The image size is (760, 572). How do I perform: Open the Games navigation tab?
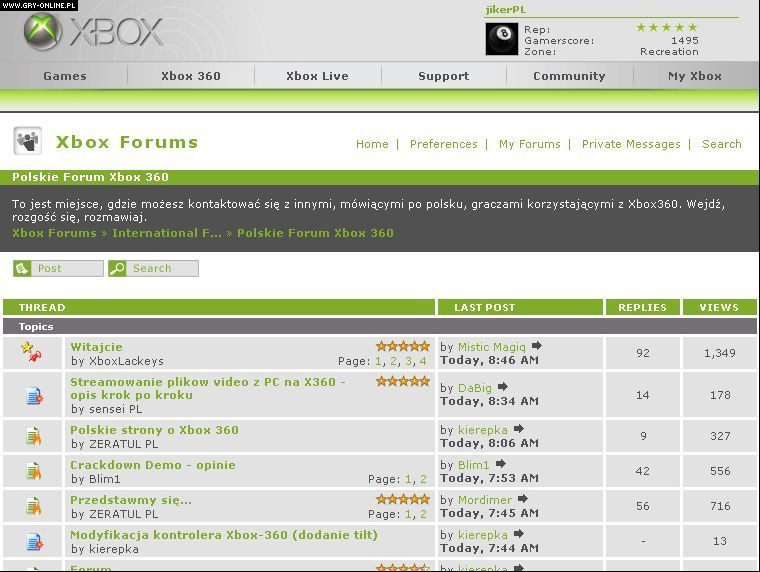[x=65, y=76]
